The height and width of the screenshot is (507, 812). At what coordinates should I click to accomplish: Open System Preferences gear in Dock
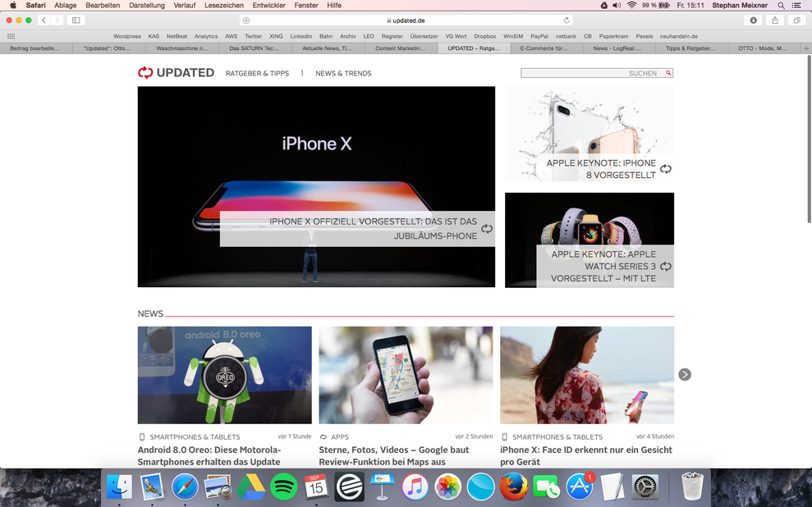click(645, 486)
